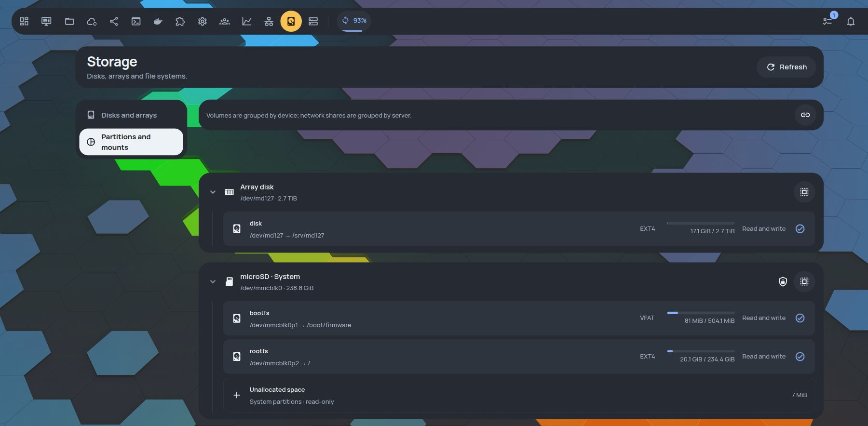Open the bootfs partition row
Screen dimensions: 868x426
(519, 318)
